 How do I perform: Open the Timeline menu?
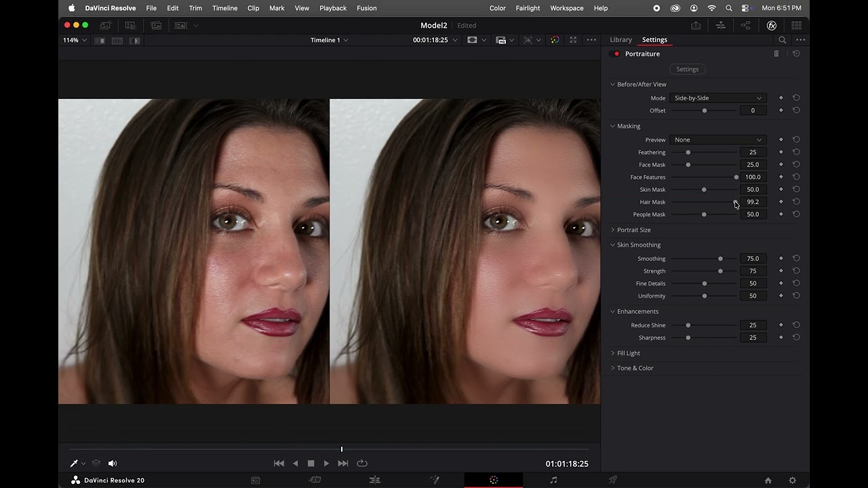(x=224, y=8)
